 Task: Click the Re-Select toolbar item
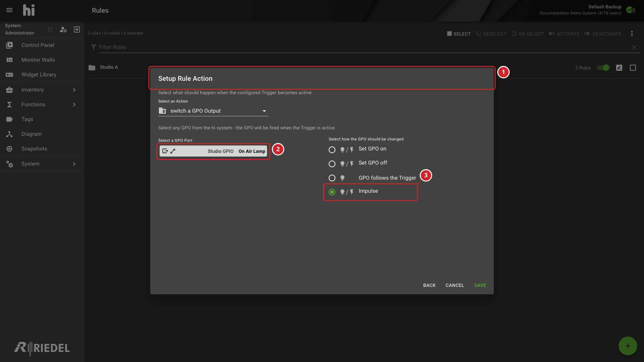pyautogui.click(x=528, y=34)
